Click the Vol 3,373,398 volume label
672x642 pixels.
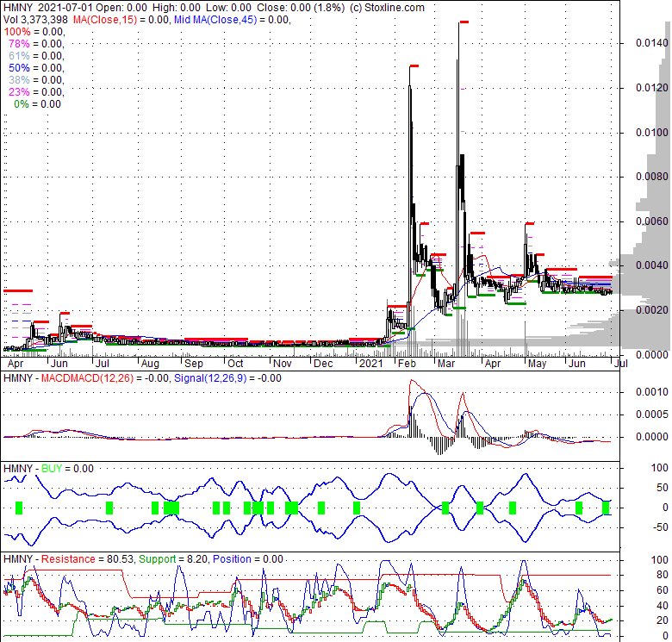click(x=35, y=20)
